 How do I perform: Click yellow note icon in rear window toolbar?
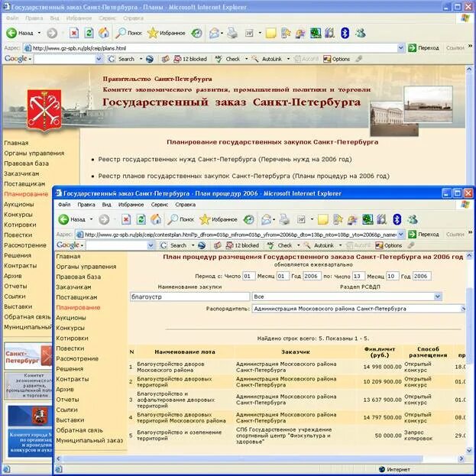click(270, 33)
